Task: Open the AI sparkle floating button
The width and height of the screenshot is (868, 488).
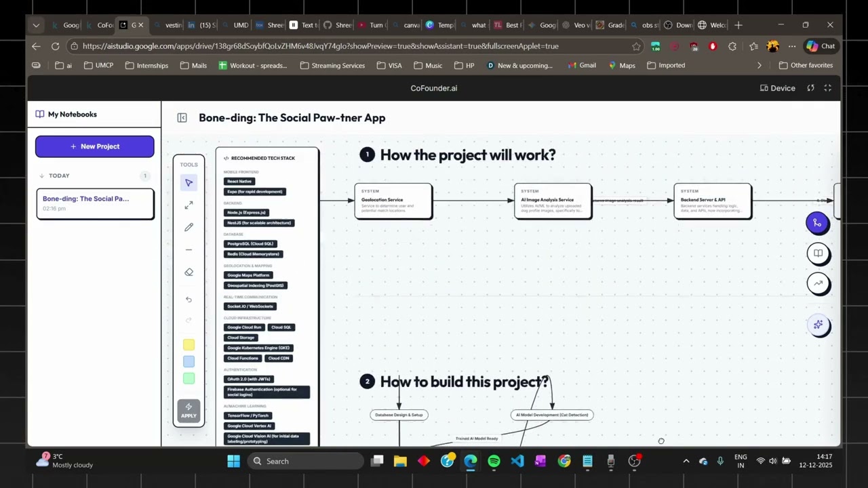Action: pos(818,325)
